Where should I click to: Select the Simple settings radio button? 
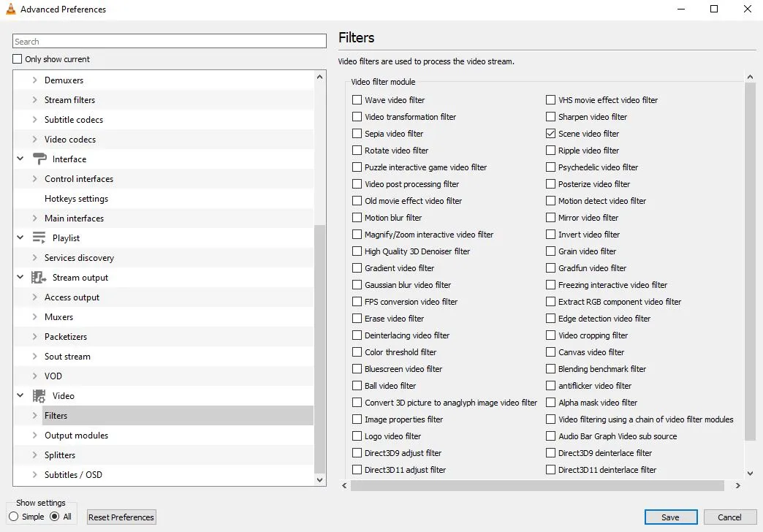(14, 517)
